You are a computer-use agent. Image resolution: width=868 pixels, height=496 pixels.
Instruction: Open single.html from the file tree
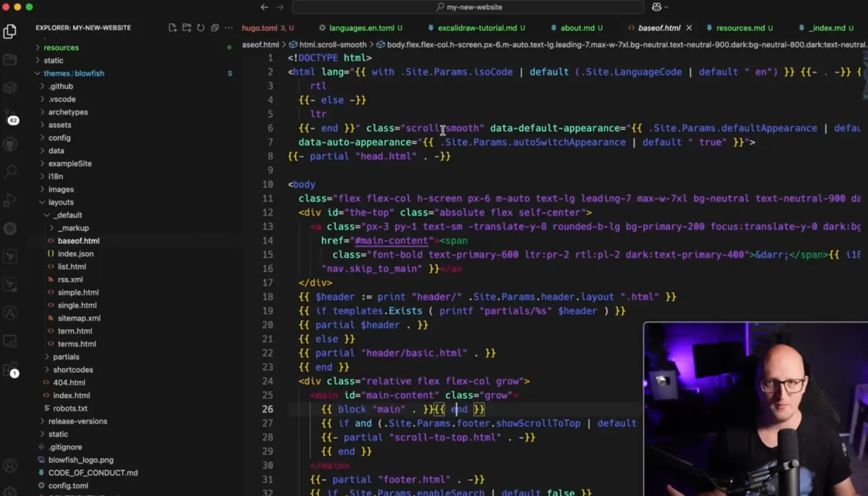pyautogui.click(x=77, y=306)
